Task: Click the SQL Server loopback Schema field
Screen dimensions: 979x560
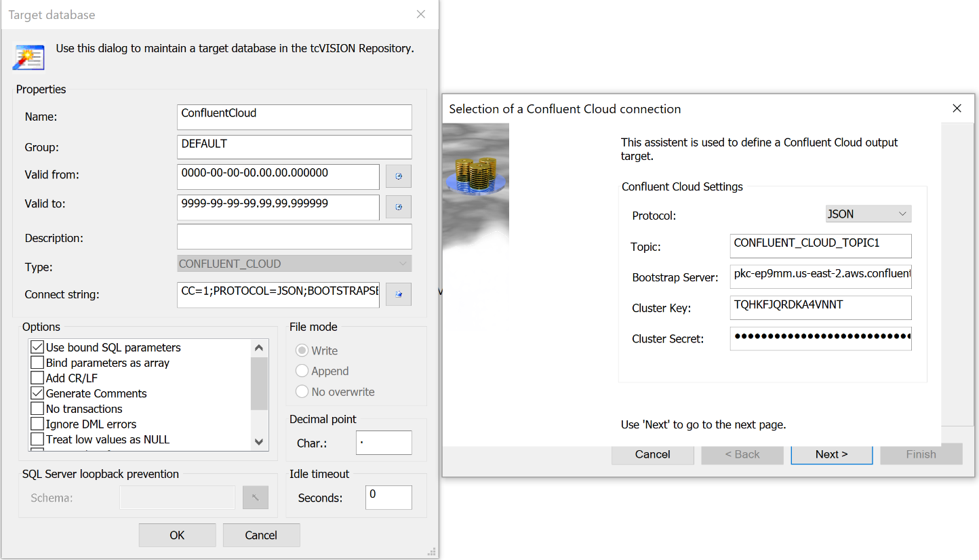Action: point(178,498)
